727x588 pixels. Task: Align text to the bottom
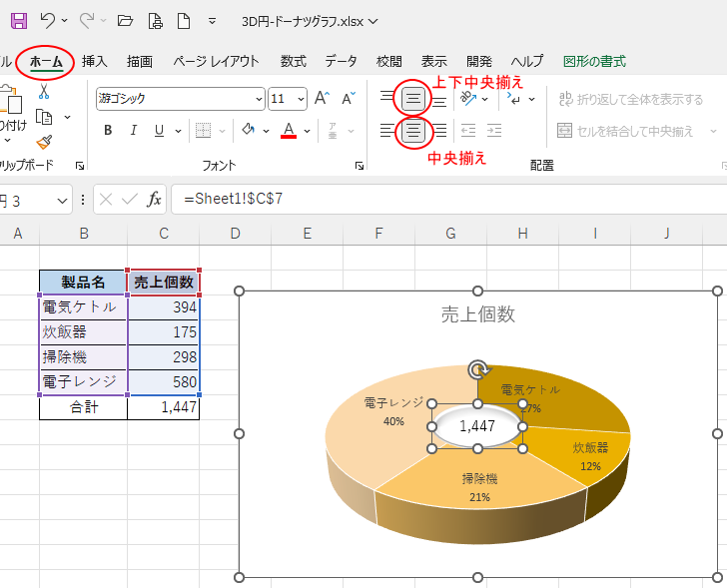[x=439, y=102]
